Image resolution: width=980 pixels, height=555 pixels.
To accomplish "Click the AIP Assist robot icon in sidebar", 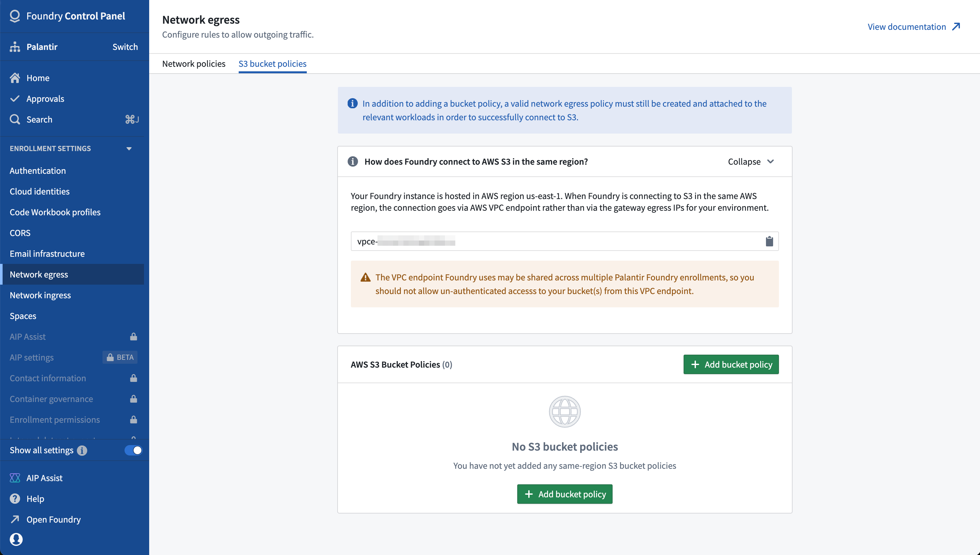I will click(x=14, y=478).
